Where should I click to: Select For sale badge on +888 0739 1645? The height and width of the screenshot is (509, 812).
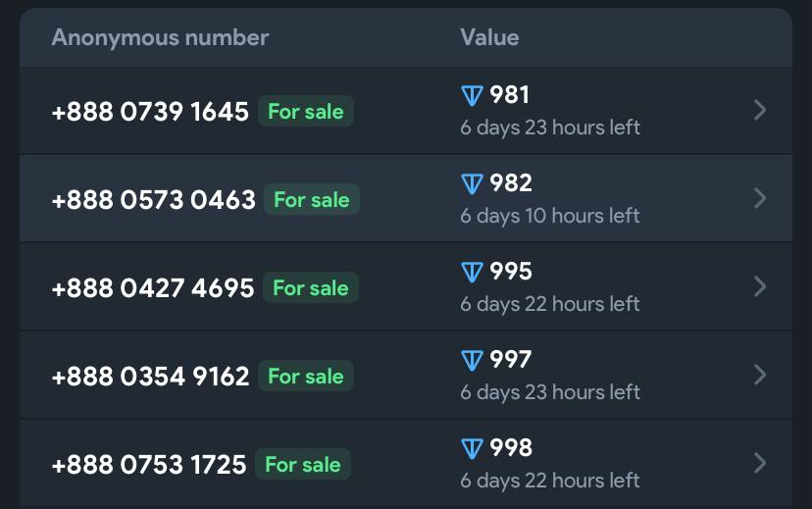[x=306, y=112]
